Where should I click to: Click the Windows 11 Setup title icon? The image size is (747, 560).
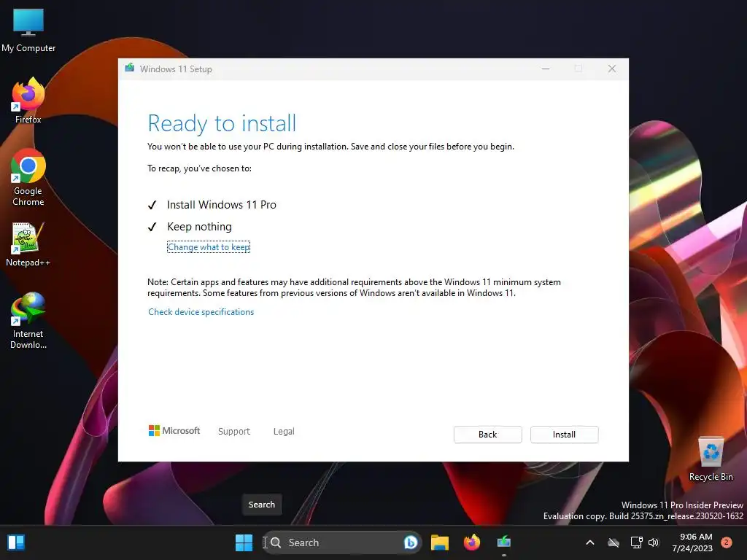coord(130,68)
